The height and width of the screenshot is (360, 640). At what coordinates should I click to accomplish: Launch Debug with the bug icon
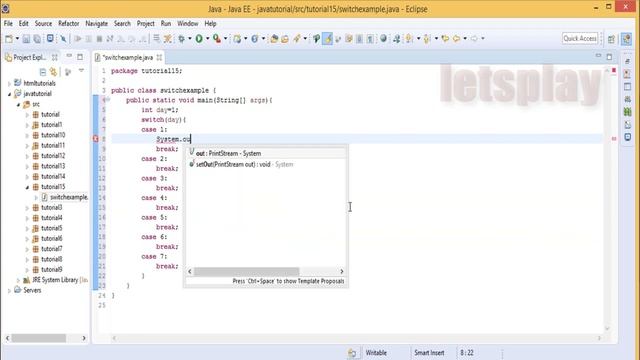click(182, 39)
